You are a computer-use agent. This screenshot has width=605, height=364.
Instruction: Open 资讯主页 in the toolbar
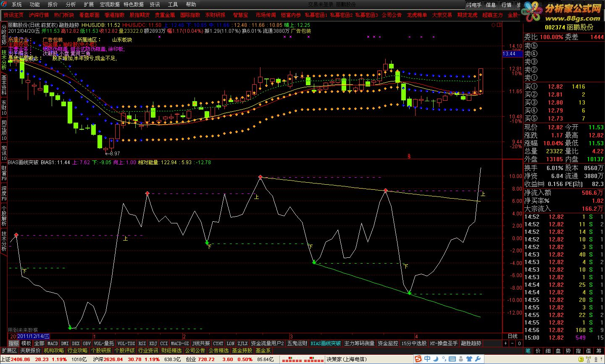click(14, 15)
